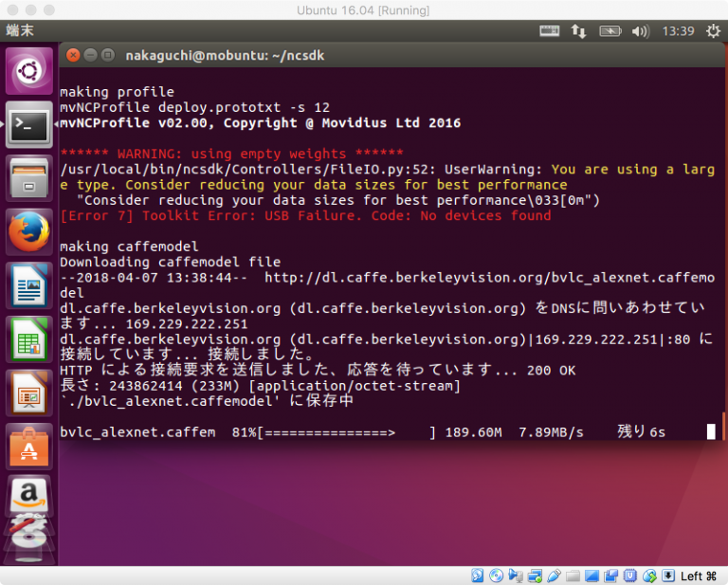
Task: Click the VirtualBox audio status icon
Action: 516,576
